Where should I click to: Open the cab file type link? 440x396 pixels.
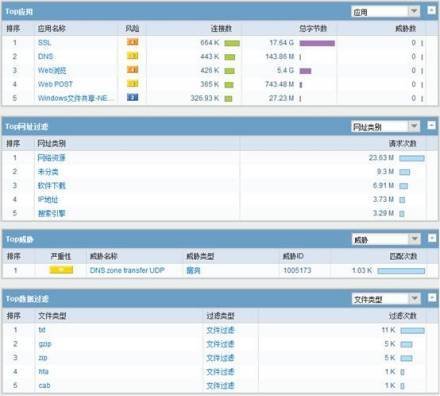[x=44, y=385]
